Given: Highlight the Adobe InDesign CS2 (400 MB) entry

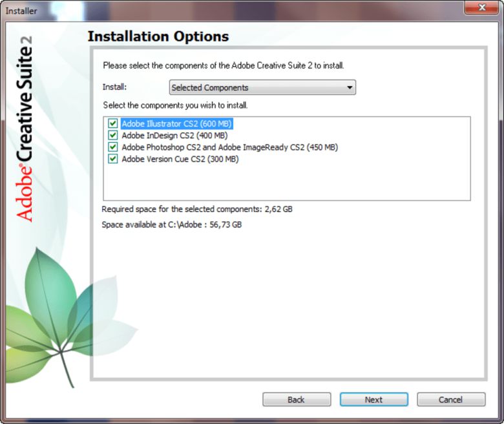Looking at the screenshot, I should point(174,135).
